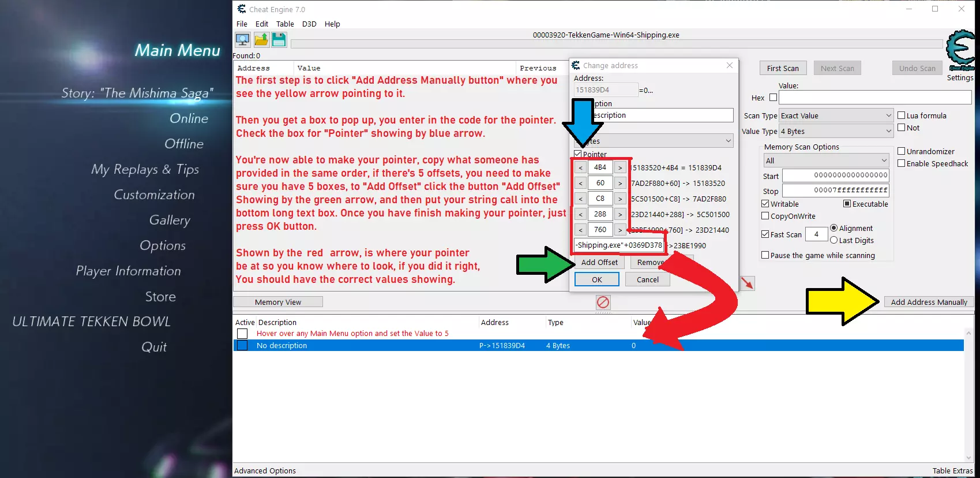
Task: Toggle the Hex checkbox
Action: pos(774,98)
